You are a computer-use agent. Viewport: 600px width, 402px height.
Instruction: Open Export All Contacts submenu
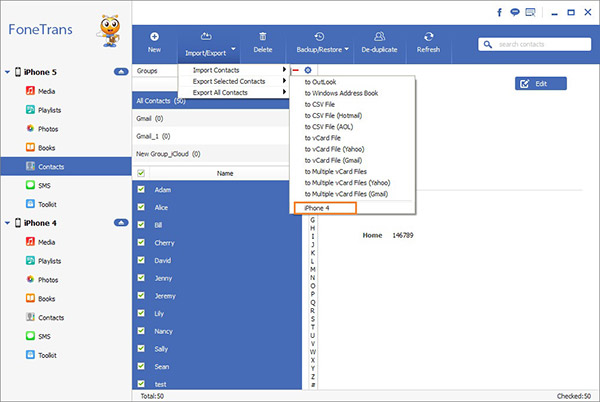234,92
